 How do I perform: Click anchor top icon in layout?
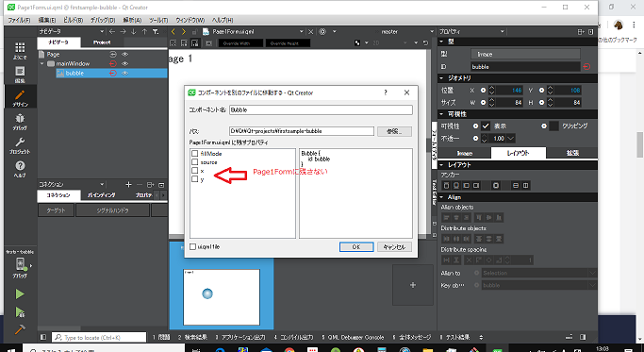click(x=446, y=186)
